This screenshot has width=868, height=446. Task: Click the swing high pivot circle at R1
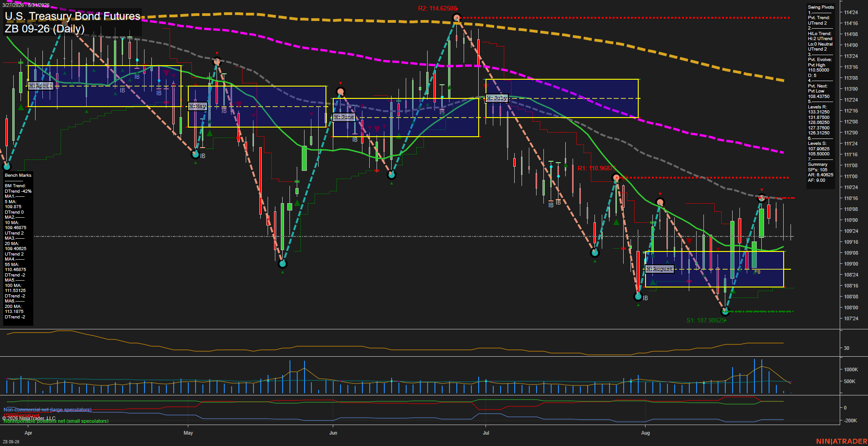pyautogui.click(x=616, y=178)
